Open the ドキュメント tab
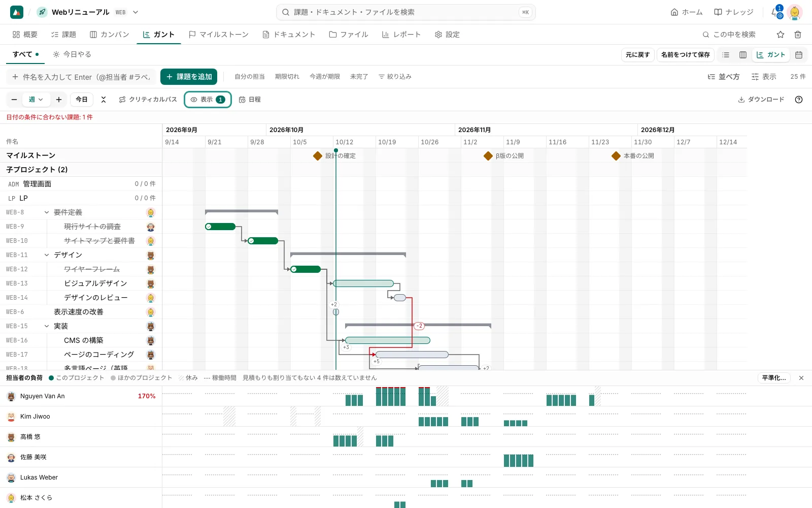 click(289, 35)
